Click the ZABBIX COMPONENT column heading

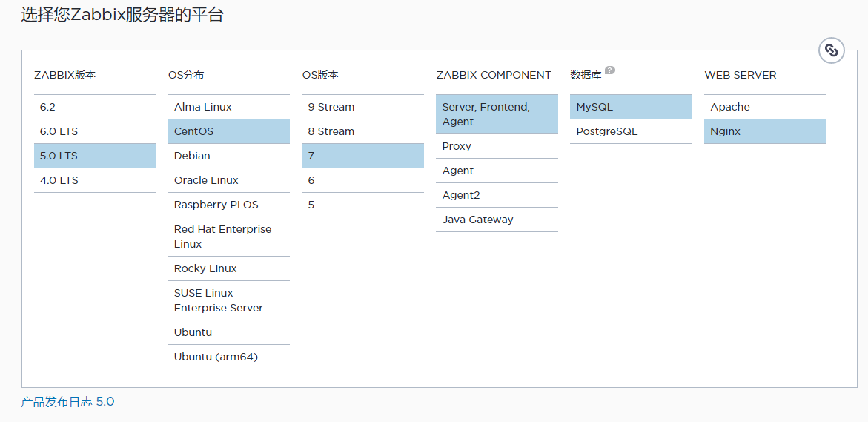point(493,76)
